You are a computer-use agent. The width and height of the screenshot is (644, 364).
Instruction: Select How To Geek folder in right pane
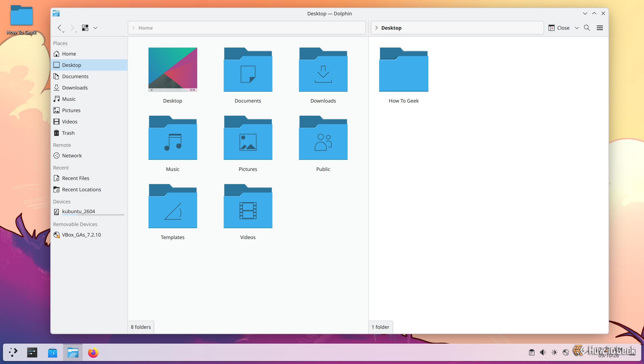tap(404, 70)
